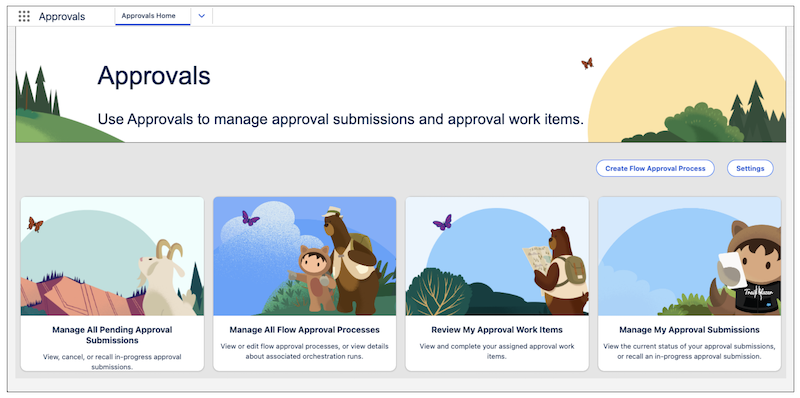The height and width of the screenshot is (398, 800).
Task: Click 'Use Approvals to manage approval submissions' text
Action: (340, 119)
